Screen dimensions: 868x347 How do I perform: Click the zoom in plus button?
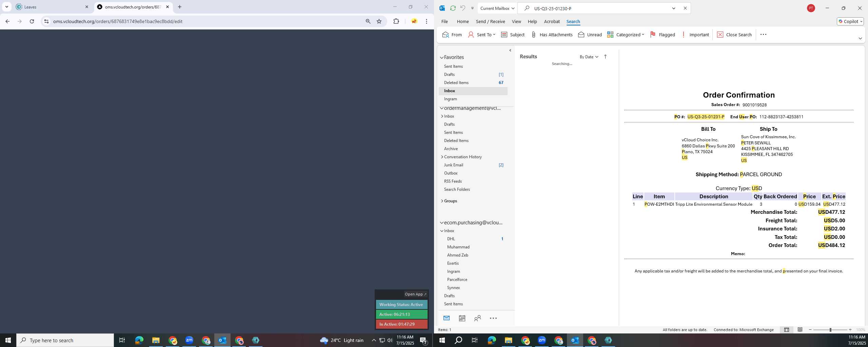[x=850, y=330]
